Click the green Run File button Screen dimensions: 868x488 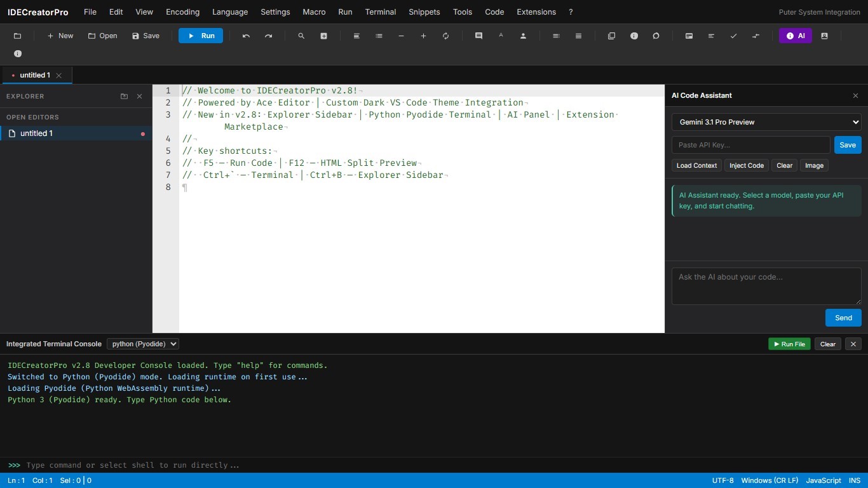point(789,344)
